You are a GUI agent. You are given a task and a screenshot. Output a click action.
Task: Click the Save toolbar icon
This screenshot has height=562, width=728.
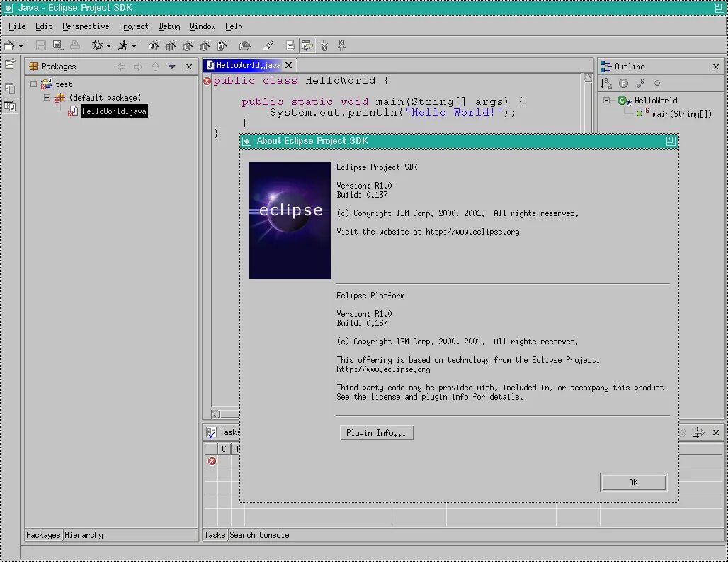coord(41,45)
